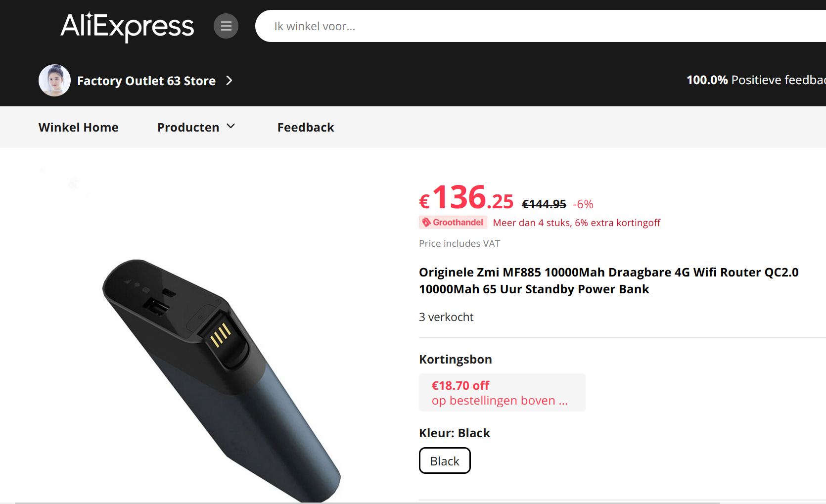Click the power bank product image

click(x=222, y=380)
